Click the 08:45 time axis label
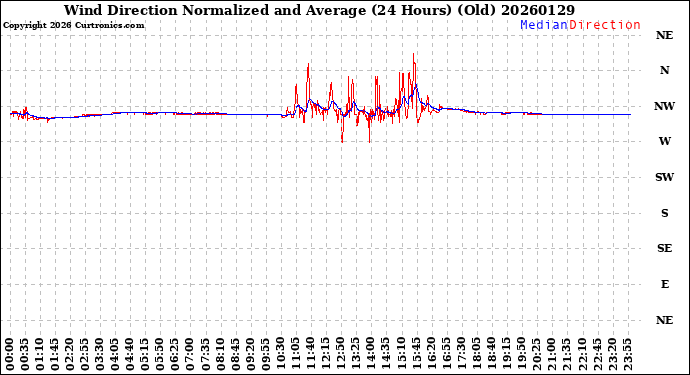The image size is (690, 375). pyautogui.click(x=235, y=355)
